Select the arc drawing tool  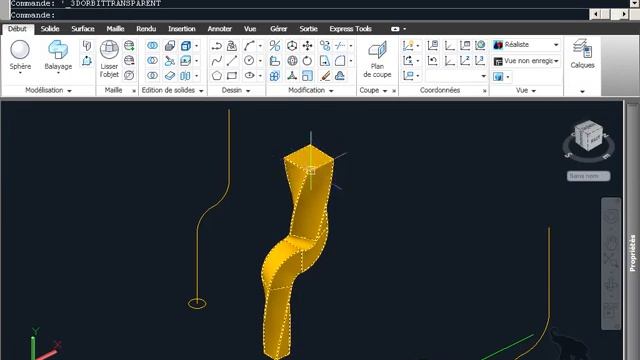pos(249,45)
